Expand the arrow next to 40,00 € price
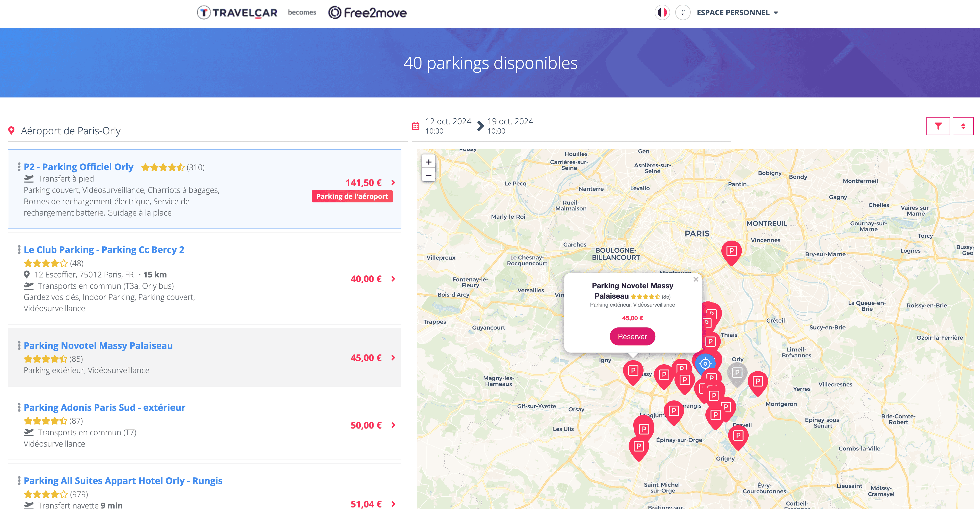Viewport: 980px width, 509px height. (393, 279)
